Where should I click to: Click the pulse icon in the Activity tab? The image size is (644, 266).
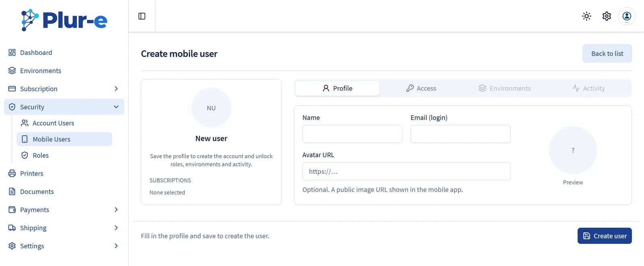coord(576,88)
